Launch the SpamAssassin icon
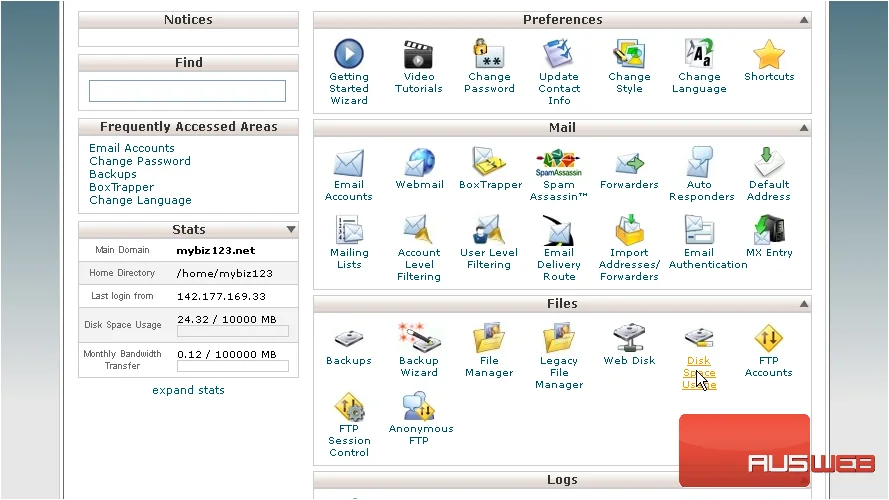 (x=558, y=163)
